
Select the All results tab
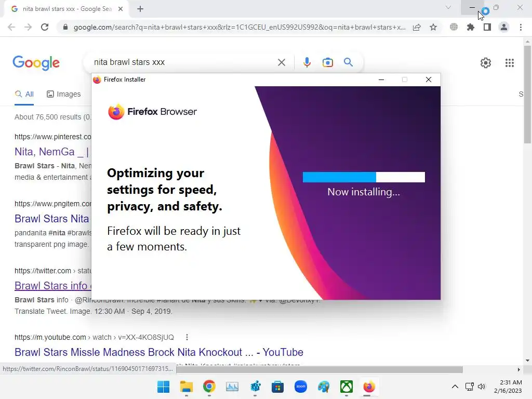(x=24, y=94)
